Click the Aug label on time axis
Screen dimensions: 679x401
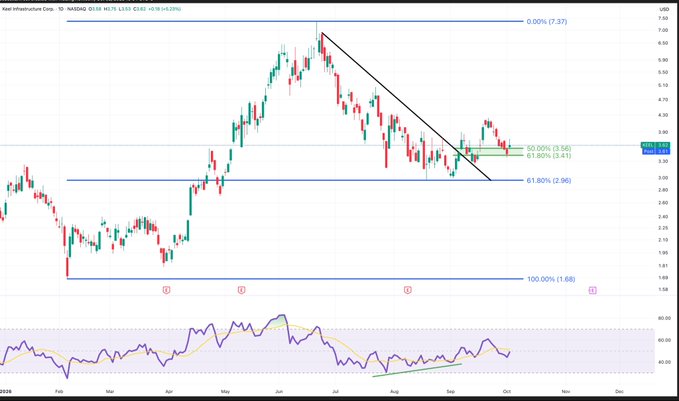pyautogui.click(x=394, y=391)
